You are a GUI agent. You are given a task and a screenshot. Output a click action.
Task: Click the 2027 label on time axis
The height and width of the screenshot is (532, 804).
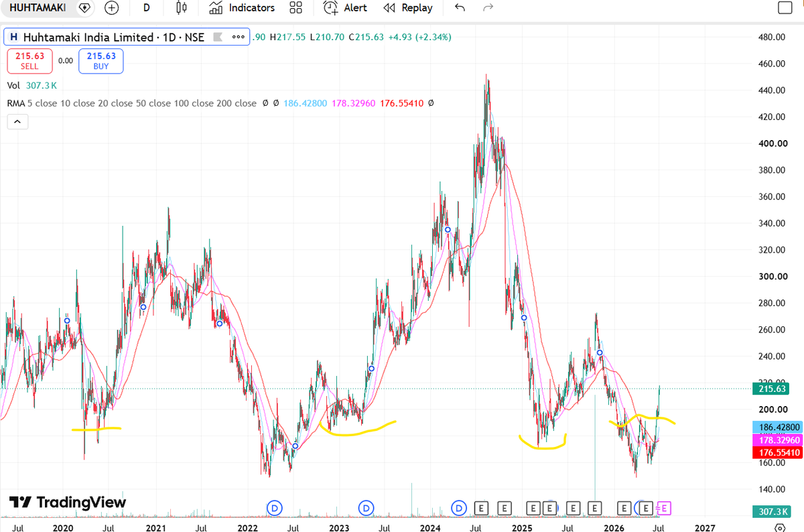(704, 528)
